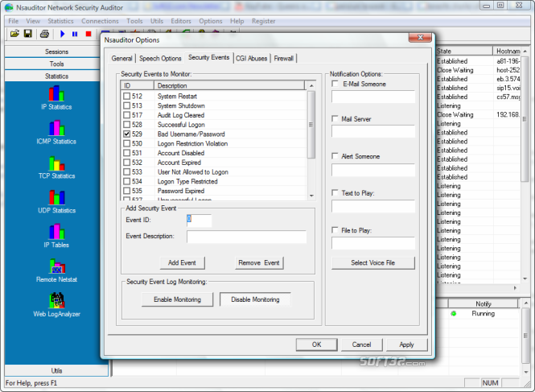Open the Statistics menu

click(60, 21)
